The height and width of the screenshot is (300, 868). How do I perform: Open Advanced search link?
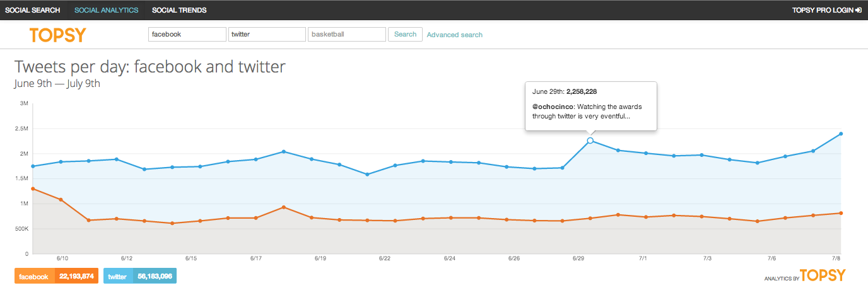[455, 35]
